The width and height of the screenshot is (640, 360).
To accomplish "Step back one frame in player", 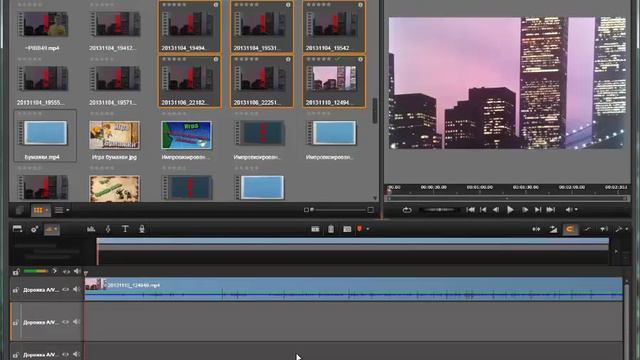I will tap(496, 210).
